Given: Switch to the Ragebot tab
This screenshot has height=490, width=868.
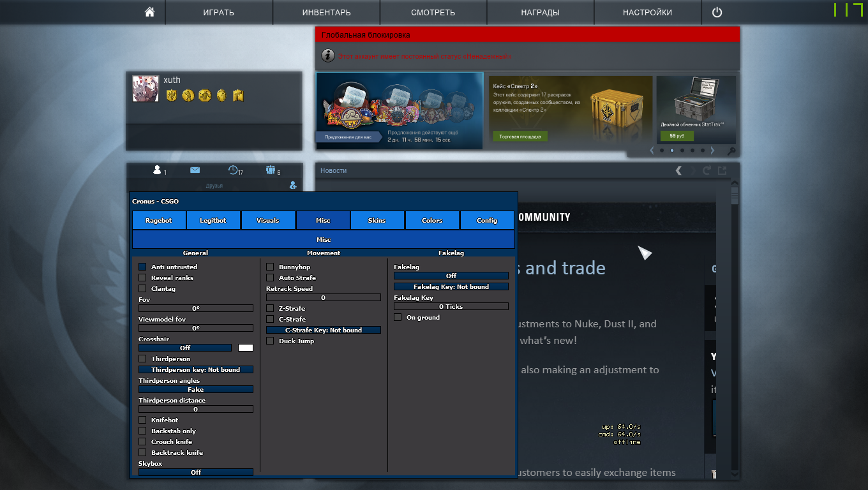Looking at the screenshot, I should (159, 220).
